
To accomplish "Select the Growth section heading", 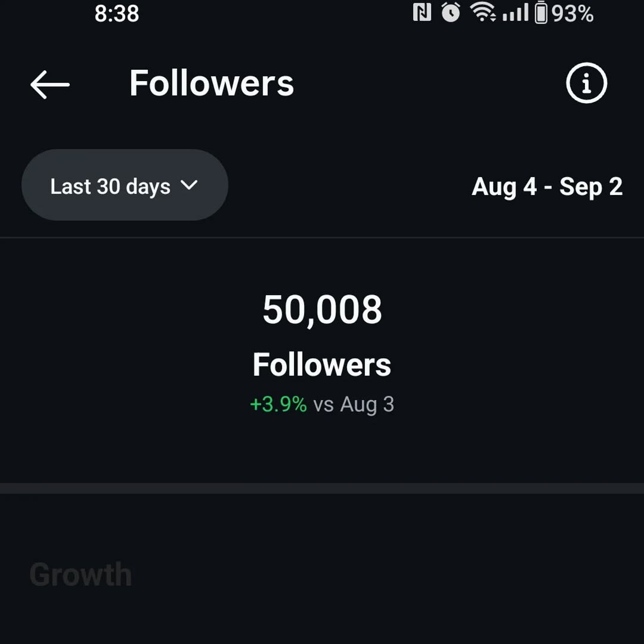I will (80, 575).
